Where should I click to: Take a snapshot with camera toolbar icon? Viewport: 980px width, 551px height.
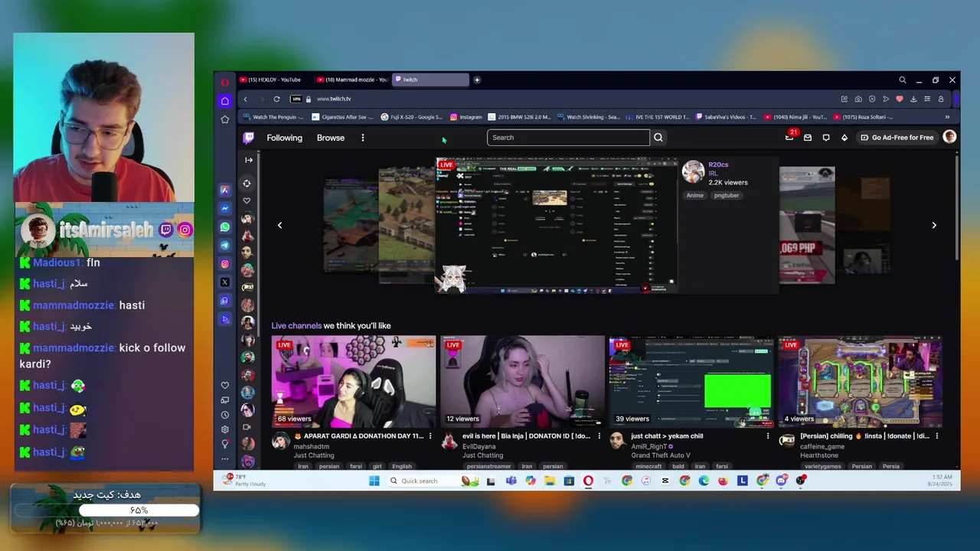858,99
